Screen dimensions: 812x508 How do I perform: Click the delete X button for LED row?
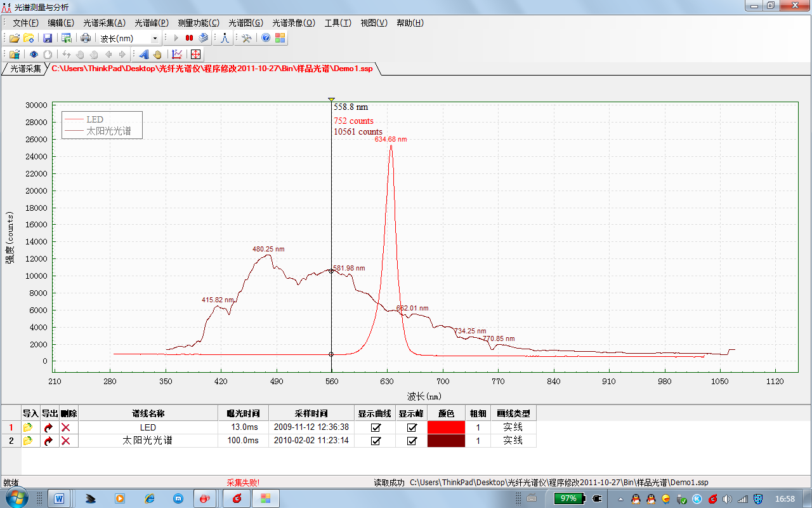65,427
